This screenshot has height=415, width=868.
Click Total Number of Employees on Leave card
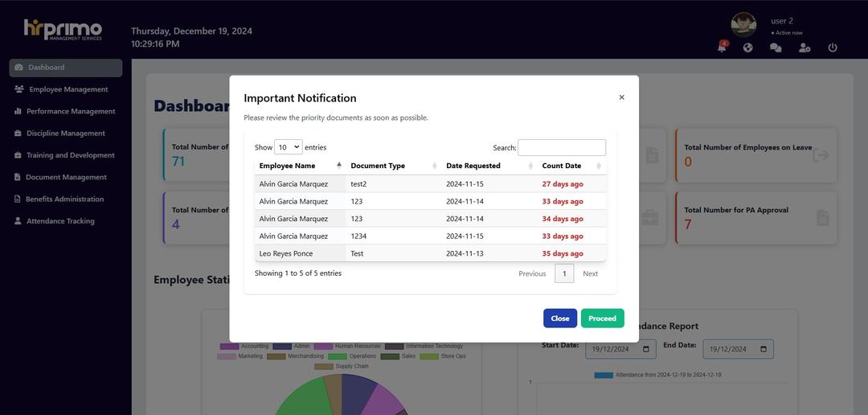click(756, 155)
